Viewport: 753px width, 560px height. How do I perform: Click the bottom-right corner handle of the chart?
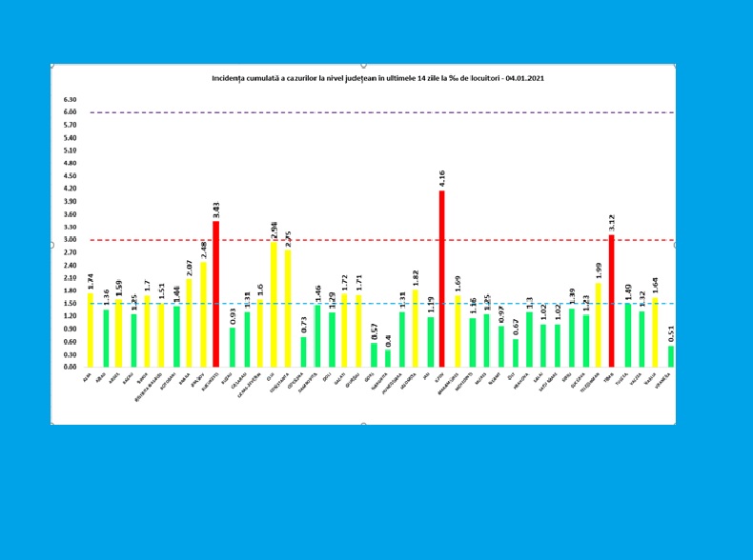pos(675,424)
